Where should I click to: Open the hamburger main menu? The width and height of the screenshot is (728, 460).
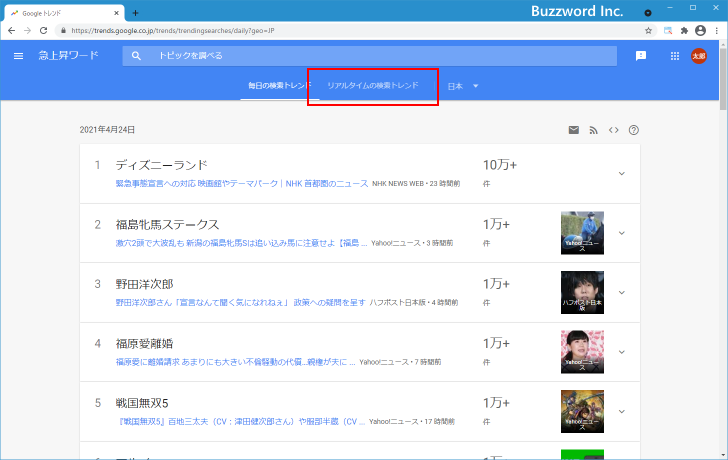19,56
